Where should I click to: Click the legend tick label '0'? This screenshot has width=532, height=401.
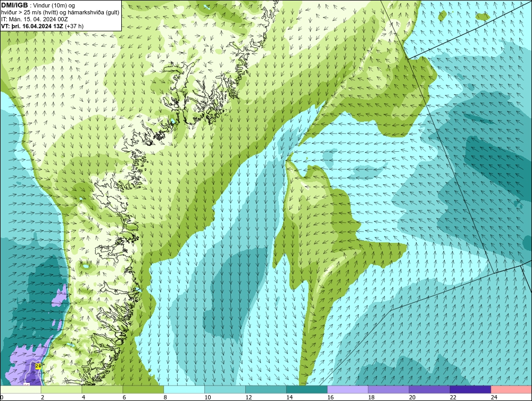pos(2,397)
